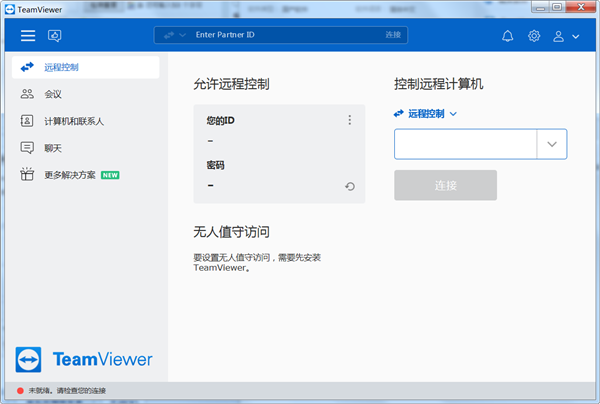Viewport: 600px width, 404px height.
Task: Refresh the password with the circular arrow icon
Action: pyautogui.click(x=350, y=186)
